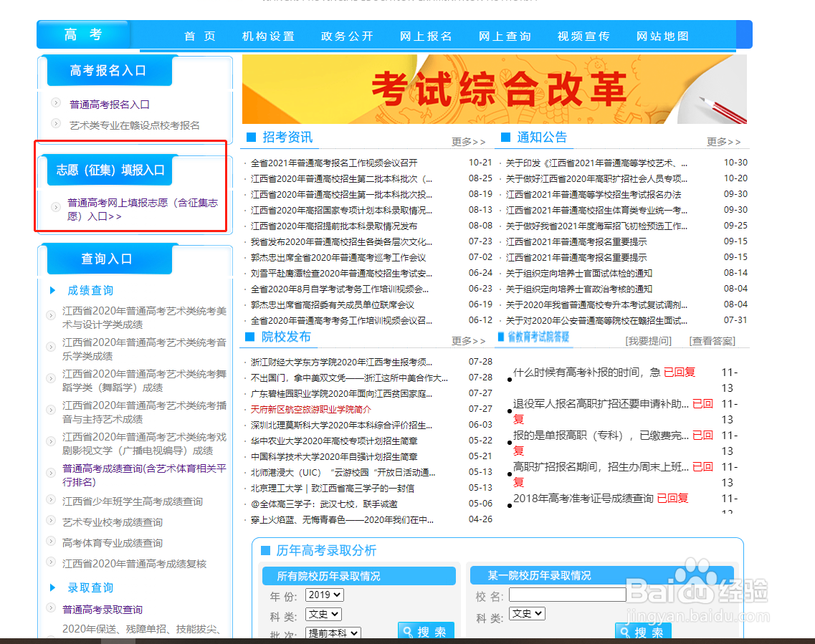815x644 pixels.
Task: Click the blue triangle icon beside 录取查询
Action: pos(53,587)
